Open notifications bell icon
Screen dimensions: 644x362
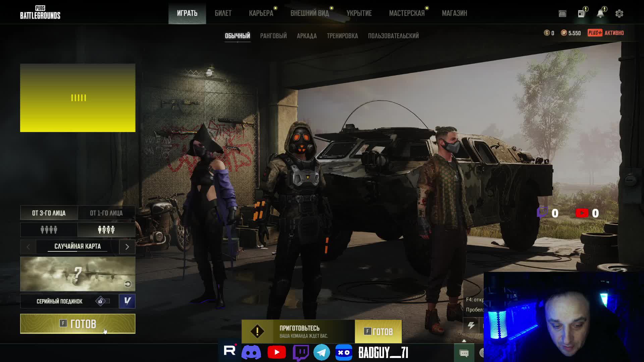click(x=600, y=14)
